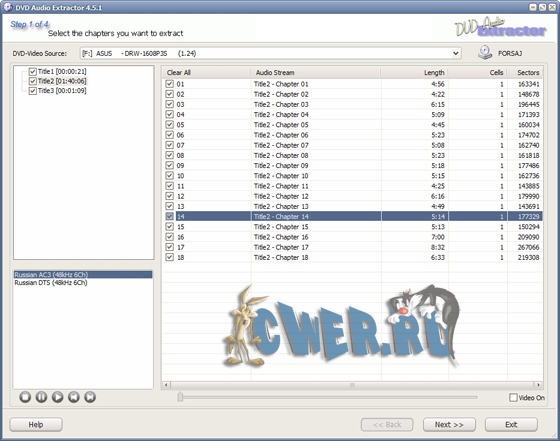Uncheck chapter 10 checkbox
The image size is (560, 441).
click(x=170, y=176)
